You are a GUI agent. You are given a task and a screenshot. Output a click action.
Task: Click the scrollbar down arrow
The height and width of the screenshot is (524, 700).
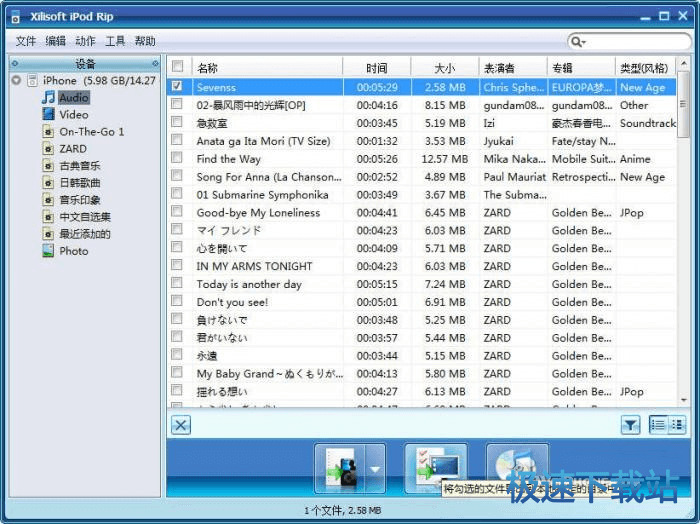pos(683,400)
